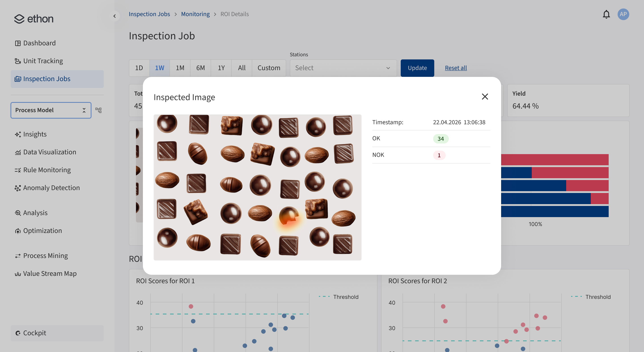Click the Value Stream Map icon
The image size is (644, 352).
point(17,273)
